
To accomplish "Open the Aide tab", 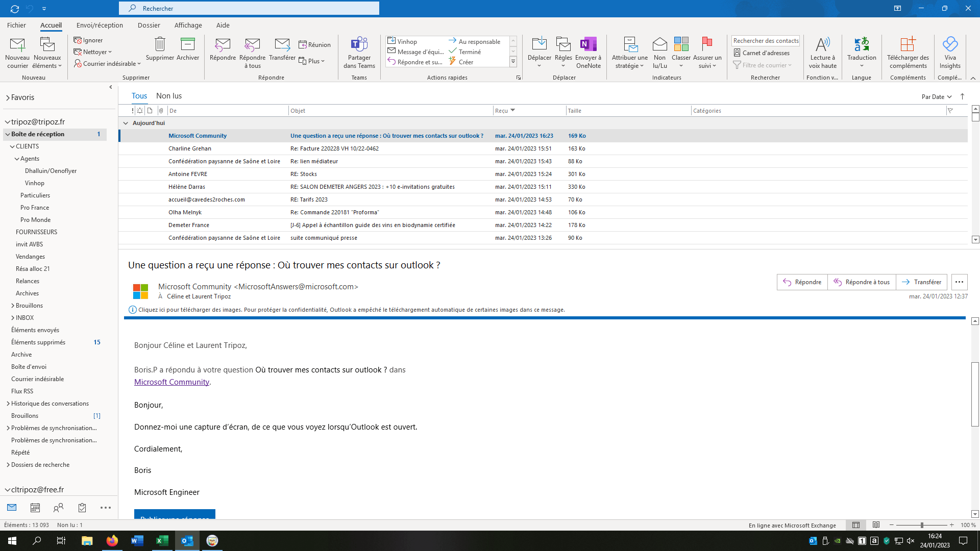I will click(x=223, y=25).
